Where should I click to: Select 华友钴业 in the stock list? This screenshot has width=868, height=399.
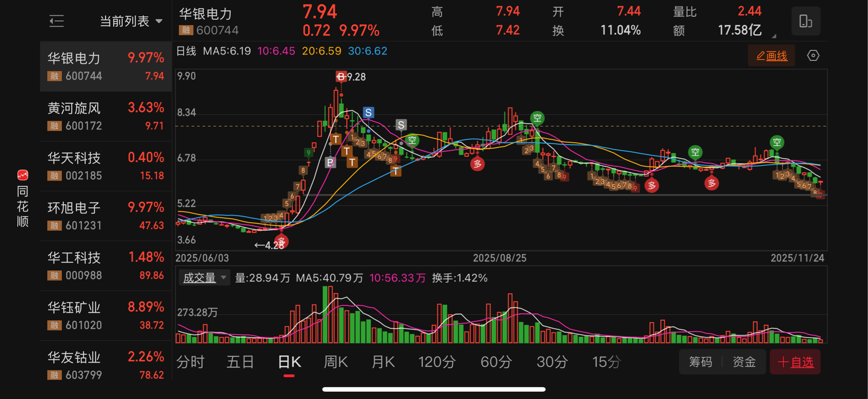pyautogui.click(x=106, y=363)
